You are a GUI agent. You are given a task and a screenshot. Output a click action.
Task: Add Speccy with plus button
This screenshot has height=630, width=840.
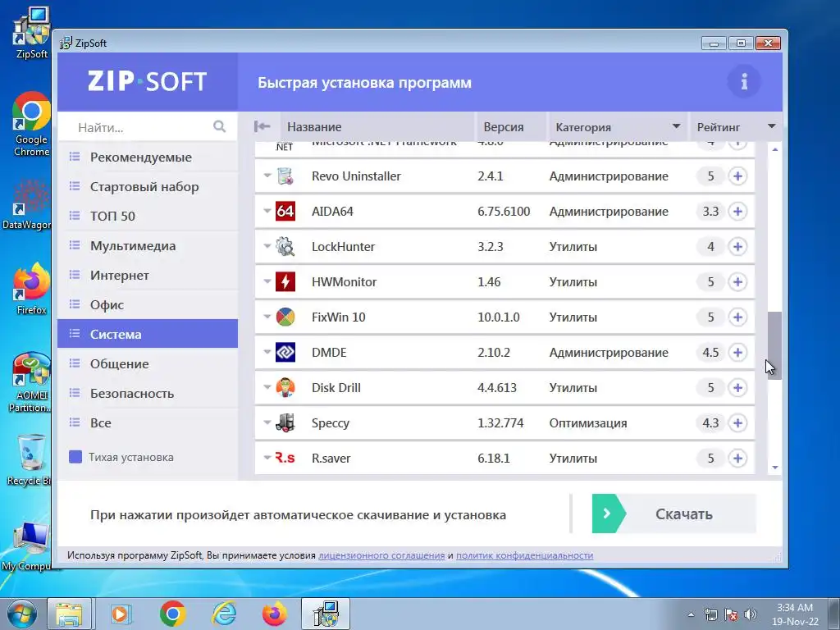coord(737,423)
